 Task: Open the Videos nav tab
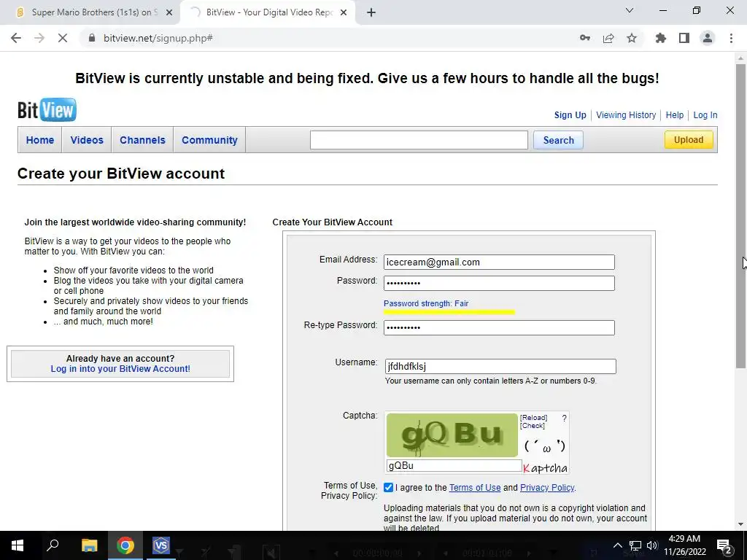[87, 140]
